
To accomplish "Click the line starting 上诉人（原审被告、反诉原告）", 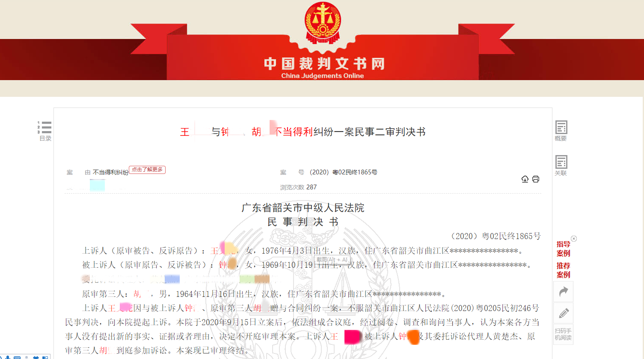I will [303, 251].
